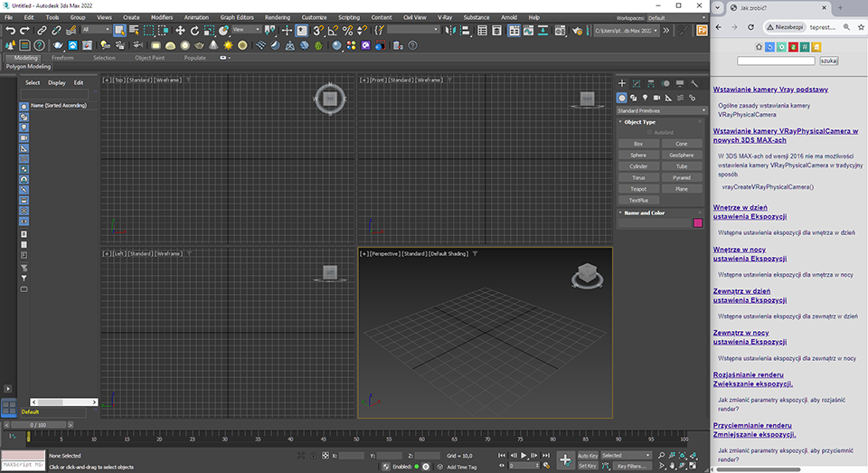Toggle Window/Crossing selection mode

coord(164,31)
